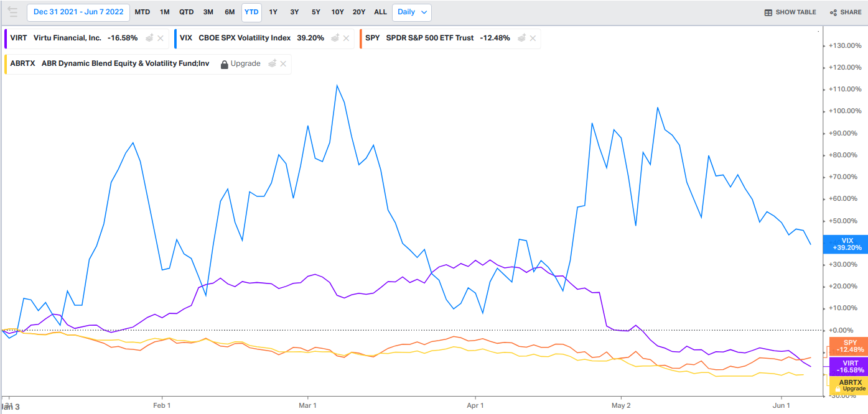Switch the chart to the 1Y range
The width and height of the screenshot is (868, 414).
coord(273,12)
